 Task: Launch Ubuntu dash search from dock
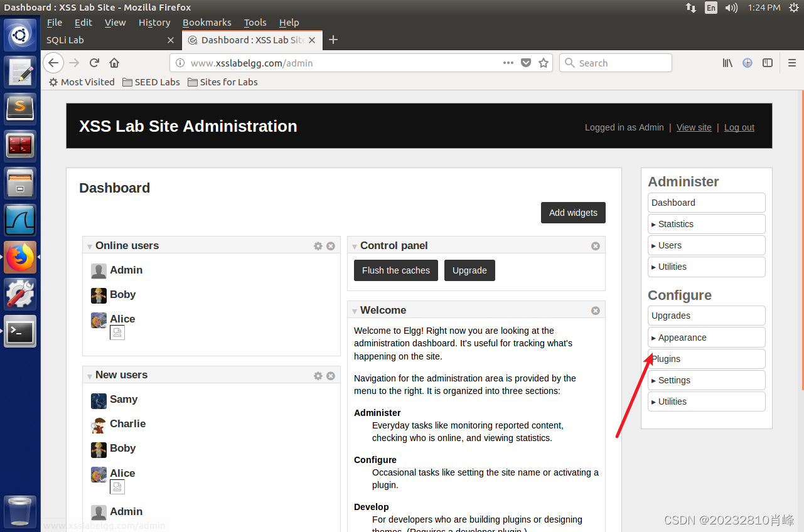(x=20, y=34)
